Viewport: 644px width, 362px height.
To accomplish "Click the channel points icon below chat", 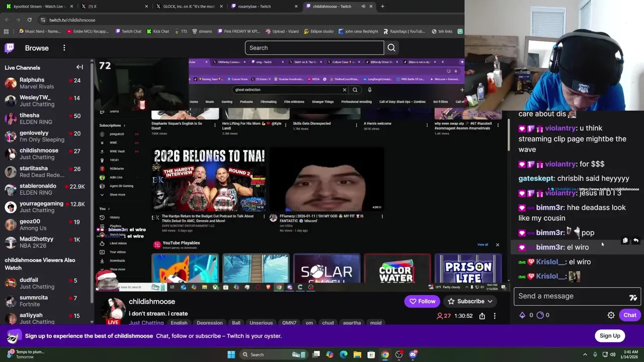I will click(540, 315).
